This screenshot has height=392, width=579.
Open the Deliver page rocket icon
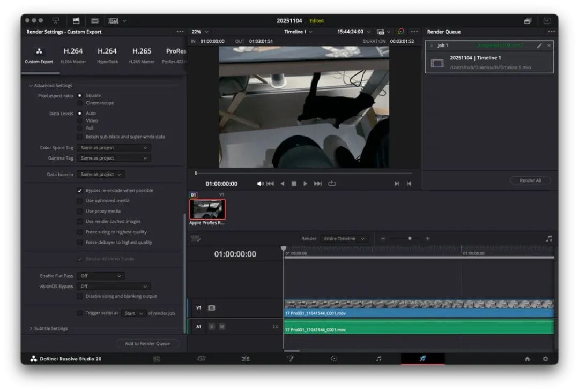pyautogui.click(x=422, y=359)
